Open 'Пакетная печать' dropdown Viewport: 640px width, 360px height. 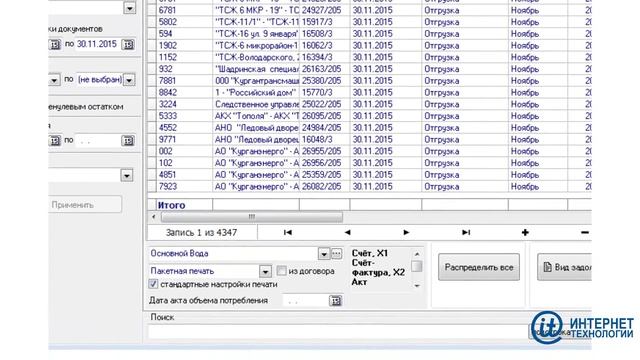coord(265,271)
